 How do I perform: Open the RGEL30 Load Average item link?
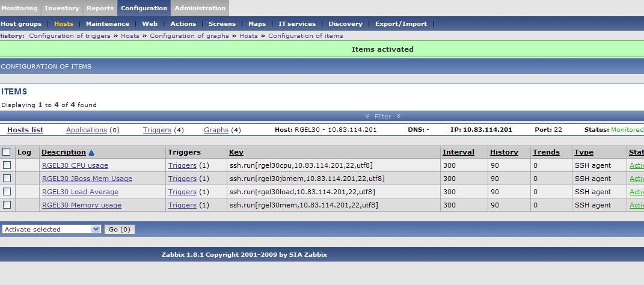pos(80,192)
